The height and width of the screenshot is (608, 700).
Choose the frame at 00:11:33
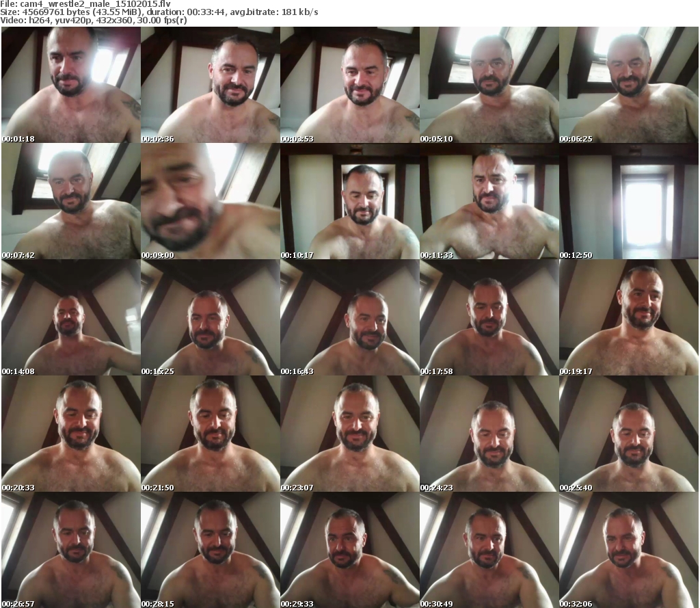489,201
